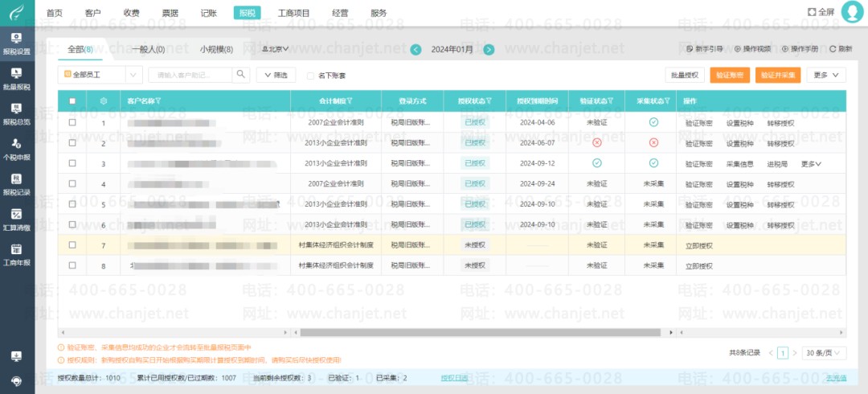
Task: Click the Chanjet logo at top left
Action: (17, 12)
